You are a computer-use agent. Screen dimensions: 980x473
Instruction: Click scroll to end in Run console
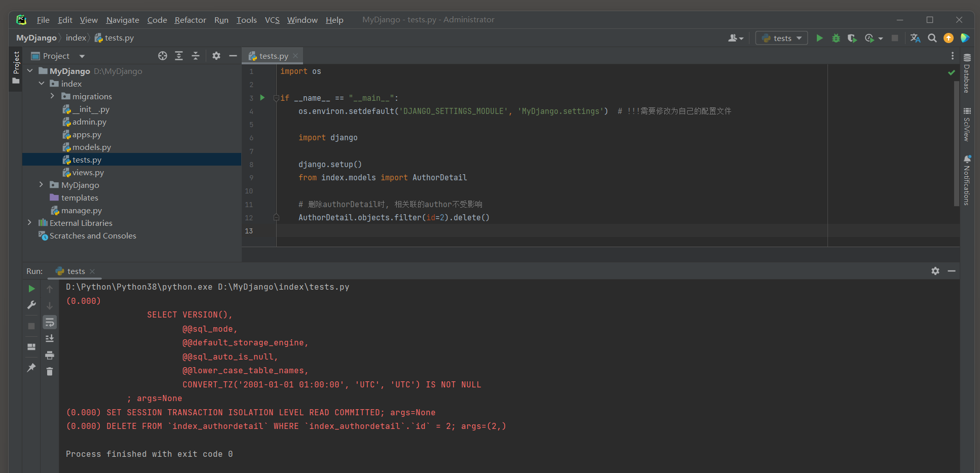pyautogui.click(x=50, y=338)
